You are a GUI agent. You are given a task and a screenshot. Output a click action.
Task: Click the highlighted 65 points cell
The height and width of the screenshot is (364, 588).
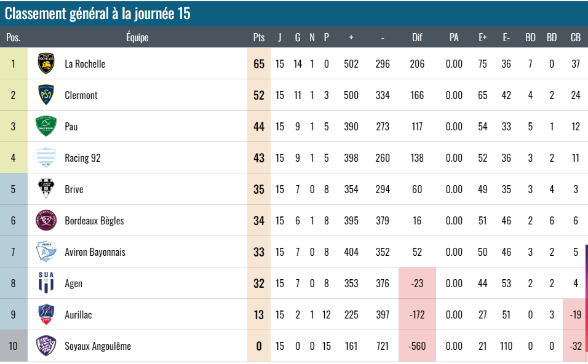[x=259, y=64]
